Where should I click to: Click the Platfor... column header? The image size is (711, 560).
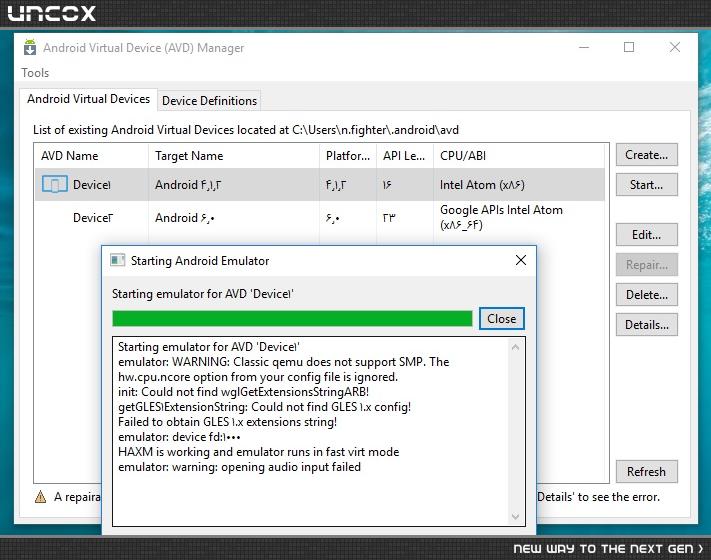tap(348, 156)
